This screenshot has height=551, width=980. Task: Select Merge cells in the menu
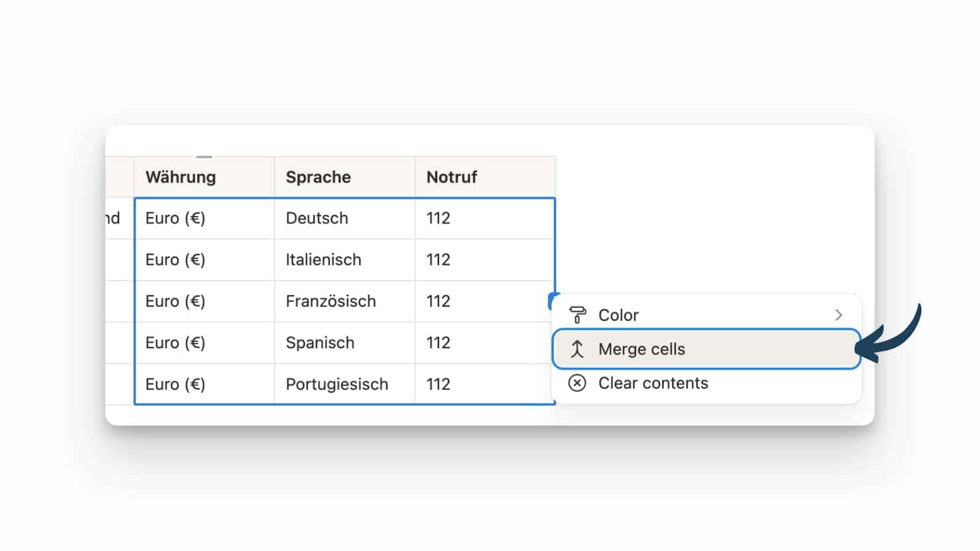pyautogui.click(x=707, y=349)
